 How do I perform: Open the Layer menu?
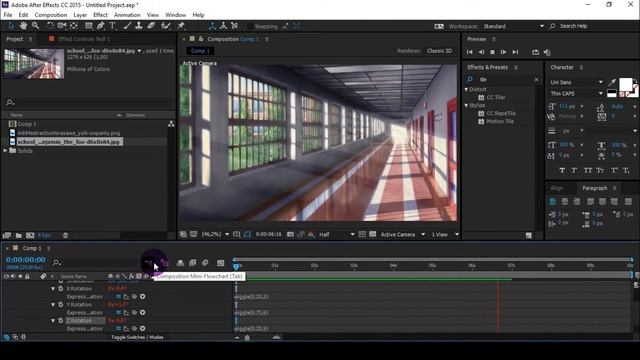80,15
